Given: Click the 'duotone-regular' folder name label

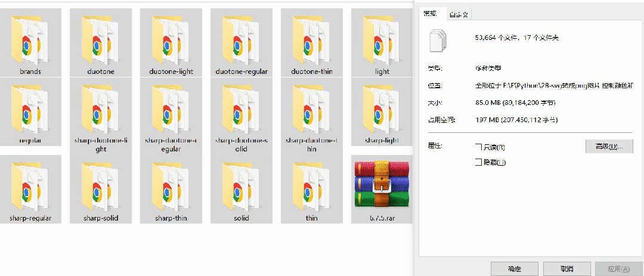Looking at the screenshot, I should pyautogui.click(x=241, y=72).
